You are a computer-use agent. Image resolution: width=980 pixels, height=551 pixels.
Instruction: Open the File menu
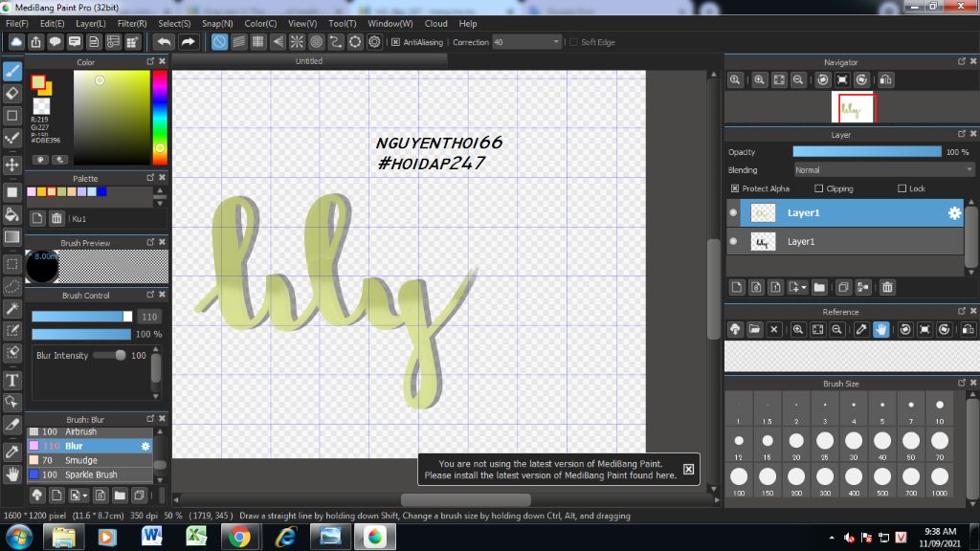coord(17,23)
